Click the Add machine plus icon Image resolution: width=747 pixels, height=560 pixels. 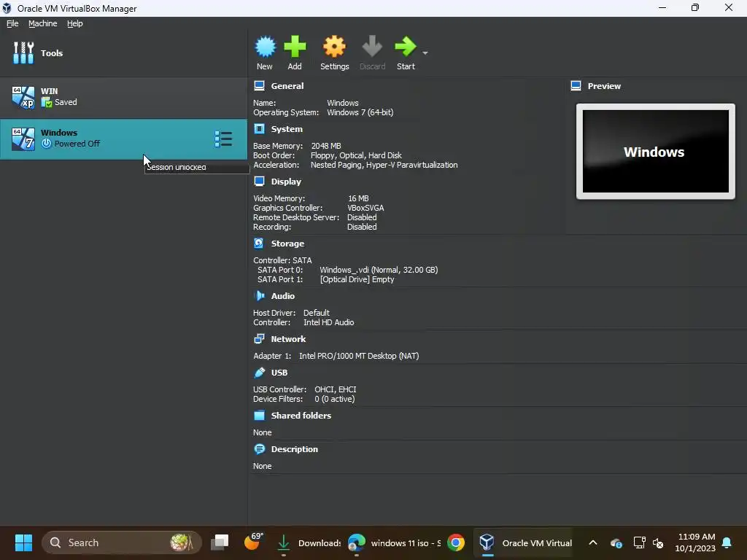pos(295,47)
